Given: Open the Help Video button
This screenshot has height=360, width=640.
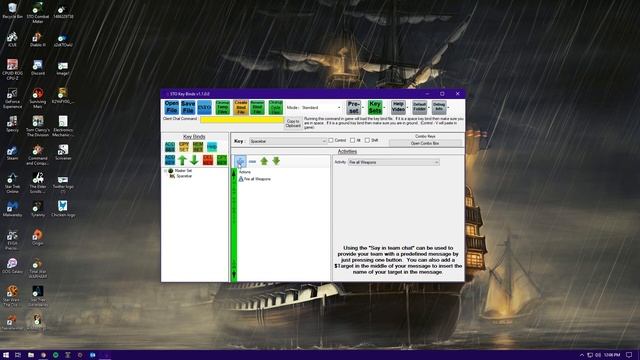Looking at the screenshot, I should 398,107.
